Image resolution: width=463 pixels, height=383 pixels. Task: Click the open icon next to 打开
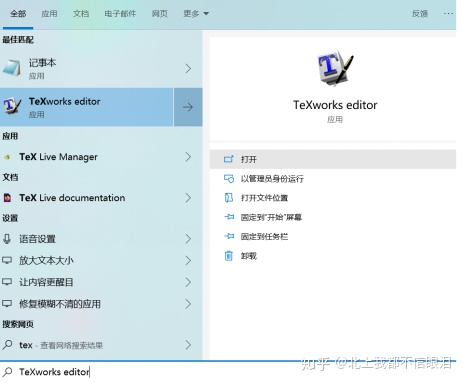coord(229,159)
